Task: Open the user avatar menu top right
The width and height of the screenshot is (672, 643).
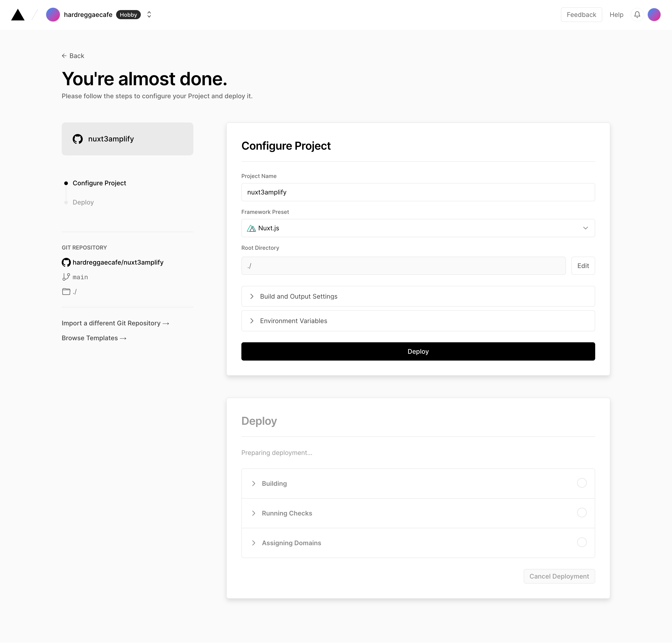Action: click(x=654, y=15)
